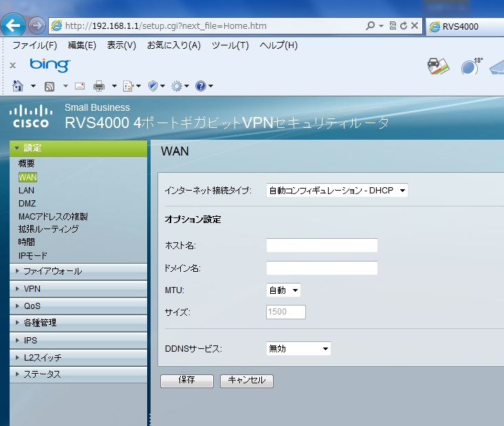
Task: Click the browser Forward arrow button
Action: (x=36, y=25)
